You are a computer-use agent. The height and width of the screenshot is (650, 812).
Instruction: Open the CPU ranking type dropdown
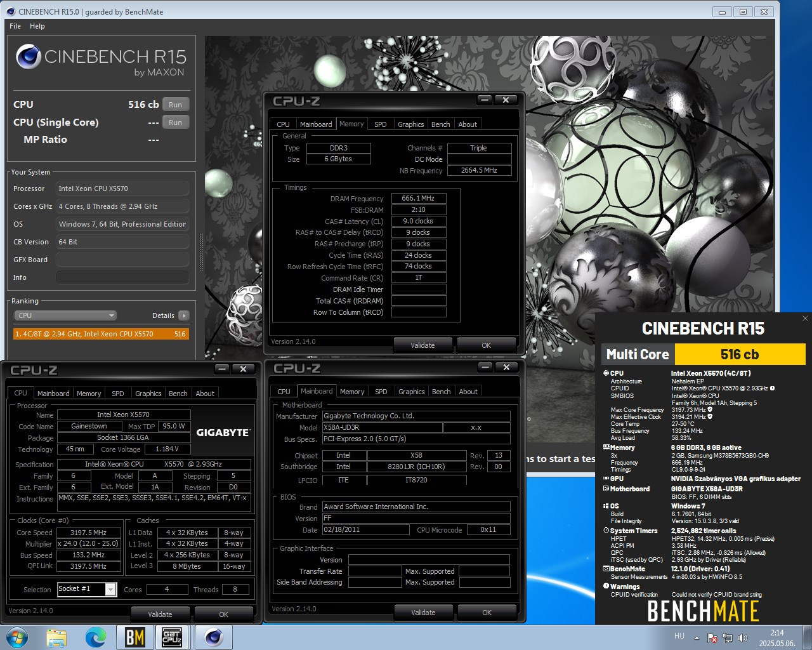click(65, 315)
